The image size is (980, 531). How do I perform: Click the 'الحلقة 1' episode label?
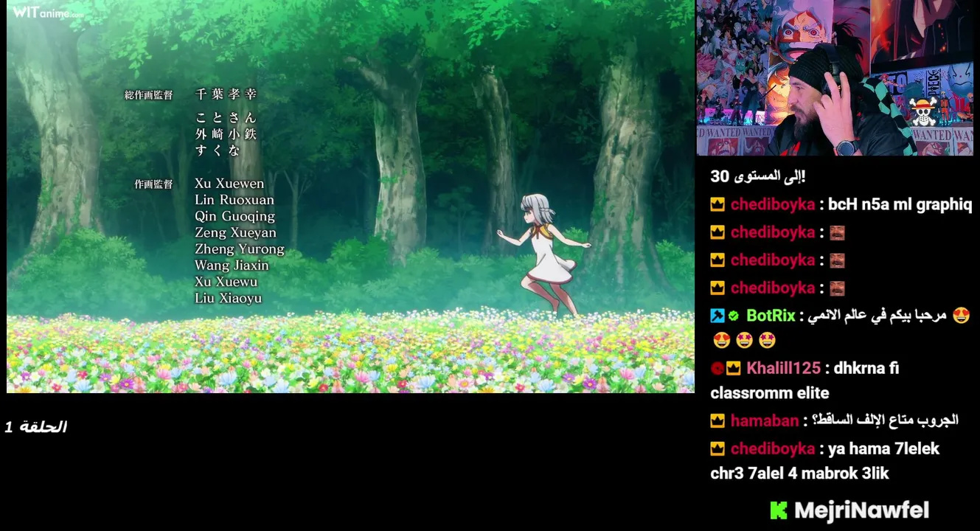pos(36,427)
